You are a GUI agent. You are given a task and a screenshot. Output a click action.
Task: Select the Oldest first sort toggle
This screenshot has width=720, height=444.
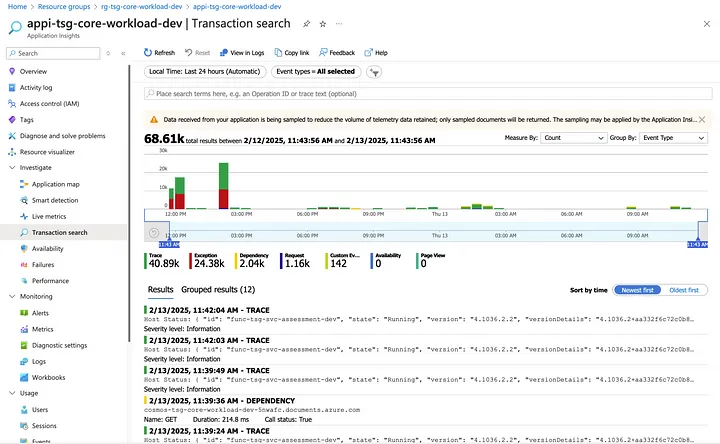point(684,290)
